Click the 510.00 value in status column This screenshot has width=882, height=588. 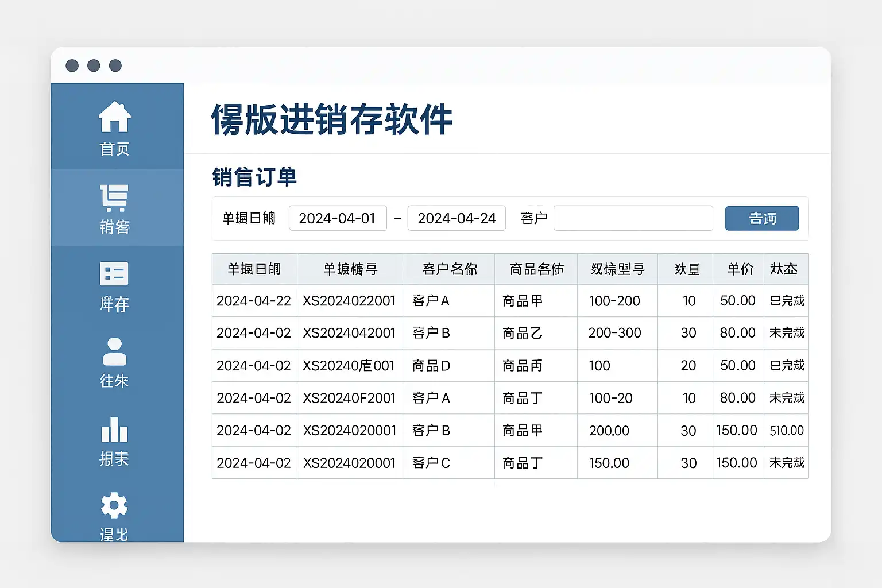click(786, 431)
